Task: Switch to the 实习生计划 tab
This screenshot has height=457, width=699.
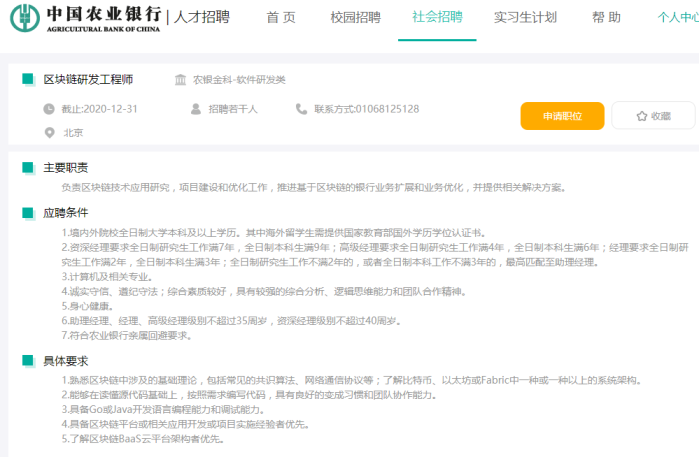Action: click(525, 18)
